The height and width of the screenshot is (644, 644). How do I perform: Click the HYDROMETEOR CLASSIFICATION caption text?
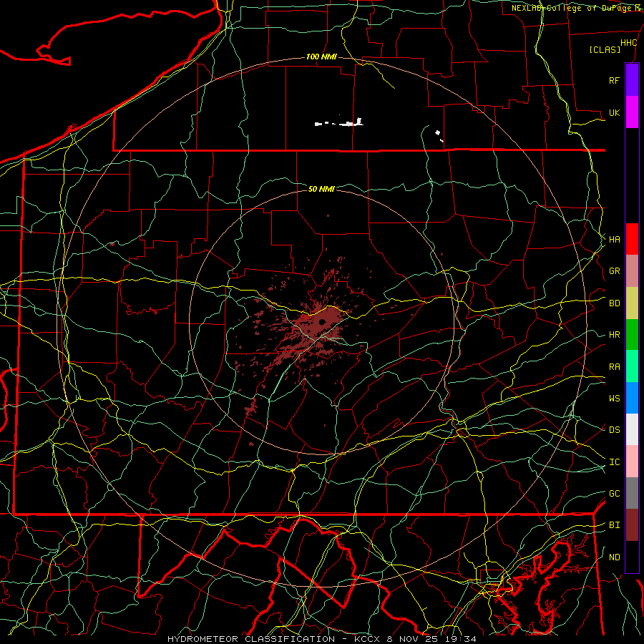[x=251, y=639]
